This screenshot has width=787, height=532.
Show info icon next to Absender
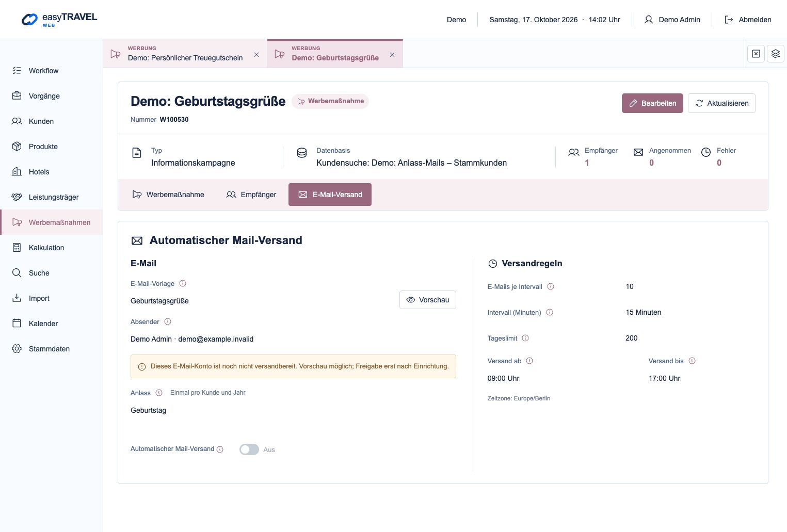tap(168, 321)
